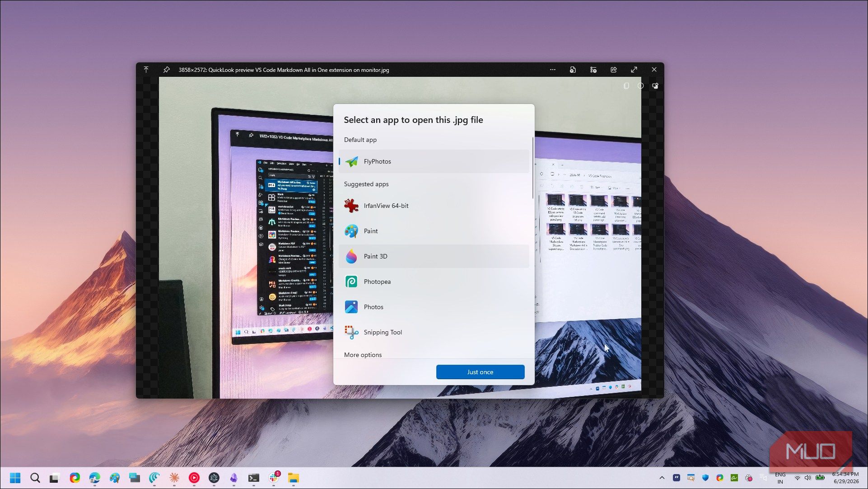Select IrfanView 64-bit from suggested apps
This screenshot has width=868, height=489.
tap(434, 206)
